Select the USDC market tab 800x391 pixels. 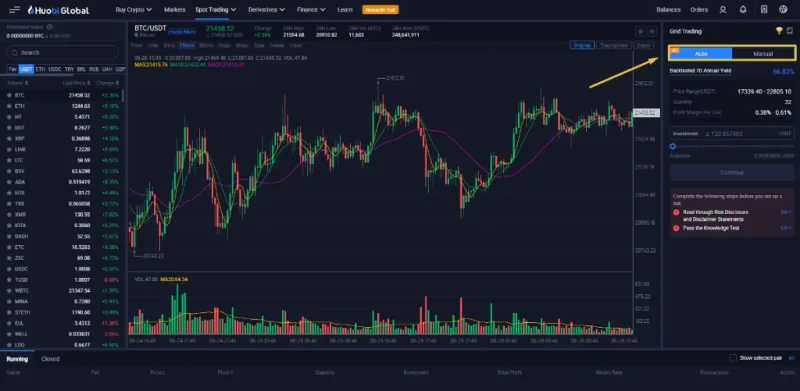point(55,69)
